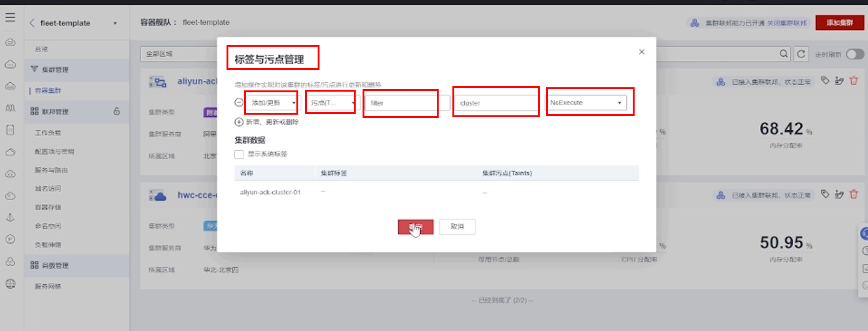Click the taint value field containing cluster
Image resolution: width=868 pixels, height=331 pixels.
click(497, 103)
